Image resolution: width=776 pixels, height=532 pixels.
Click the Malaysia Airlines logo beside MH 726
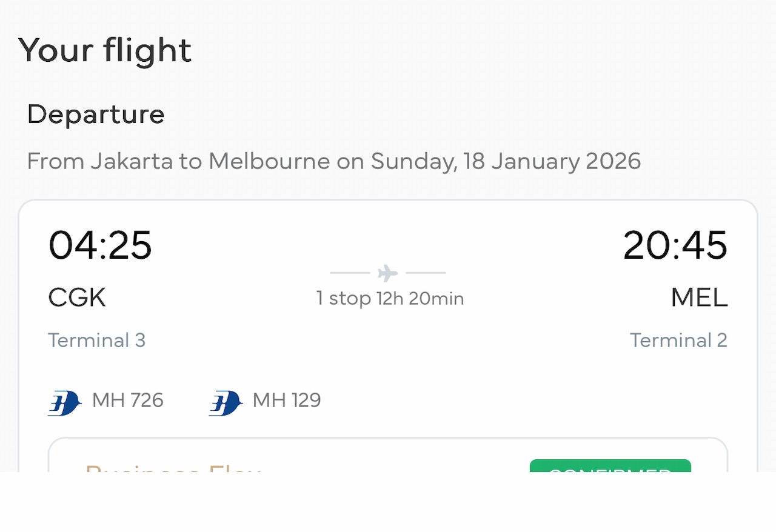point(65,403)
